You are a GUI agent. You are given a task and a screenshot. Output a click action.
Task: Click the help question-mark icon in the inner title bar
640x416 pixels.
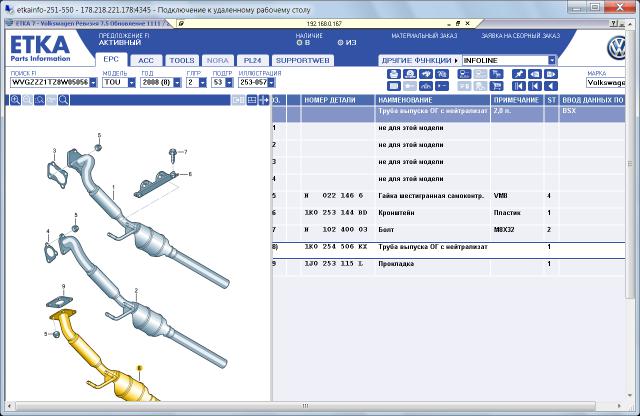(x=614, y=24)
